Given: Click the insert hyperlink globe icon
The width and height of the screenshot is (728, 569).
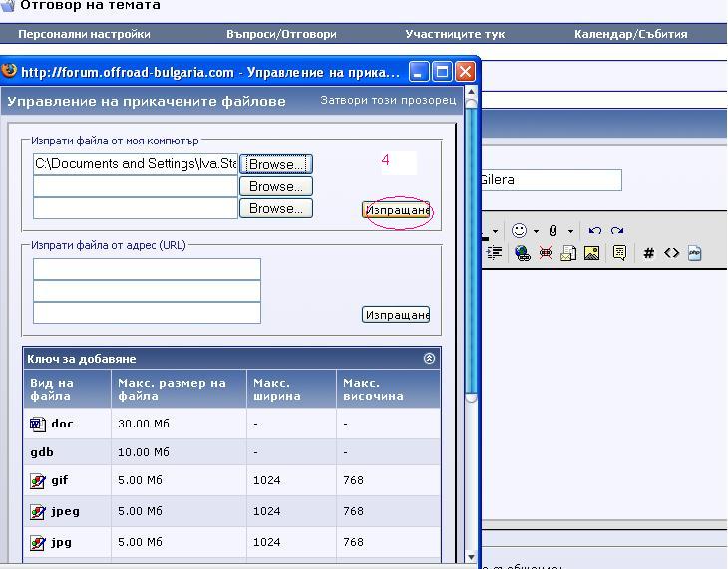Looking at the screenshot, I should click(x=522, y=253).
